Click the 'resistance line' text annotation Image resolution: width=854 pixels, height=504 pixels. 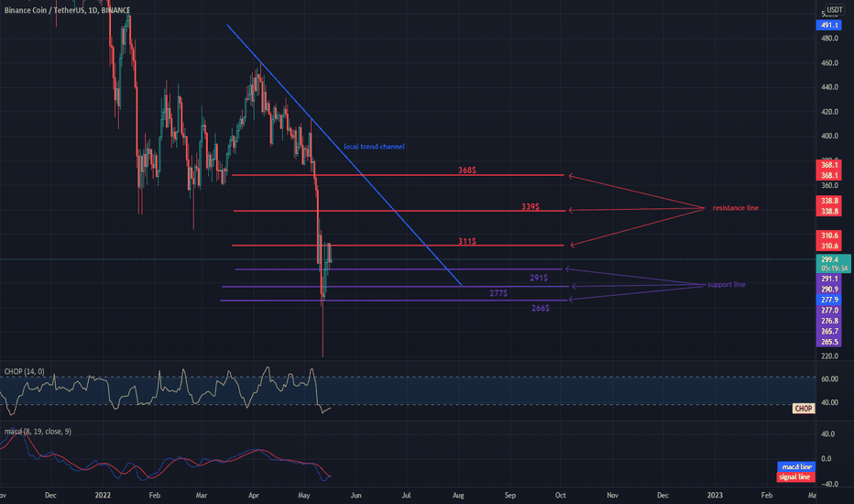735,208
